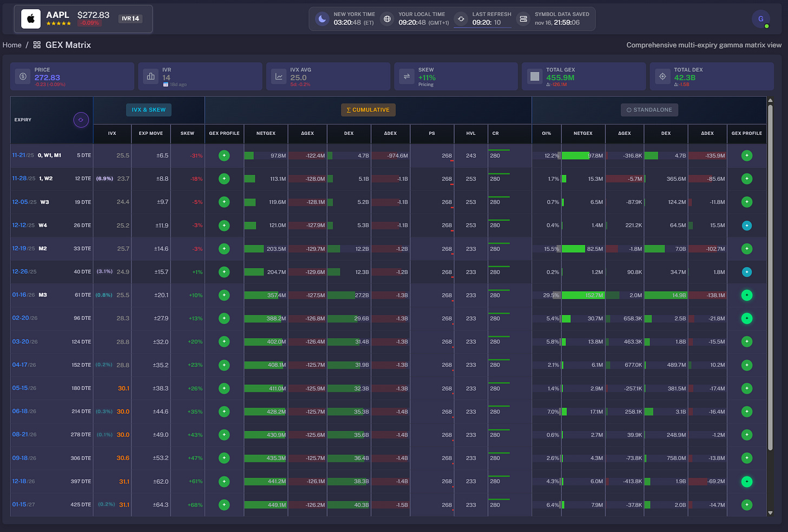
Task: Open standalone GEX profile for 11-21 expiry
Action: tap(747, 155)
